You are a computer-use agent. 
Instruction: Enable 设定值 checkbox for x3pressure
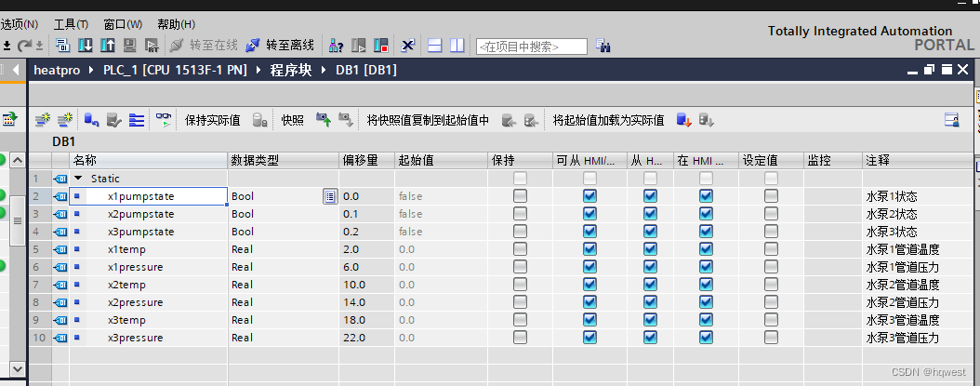(x=771, y=338)
